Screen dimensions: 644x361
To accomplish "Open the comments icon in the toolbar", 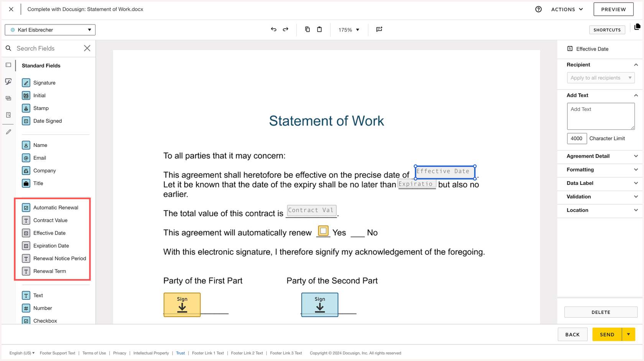I will click(x=379, y=29).
